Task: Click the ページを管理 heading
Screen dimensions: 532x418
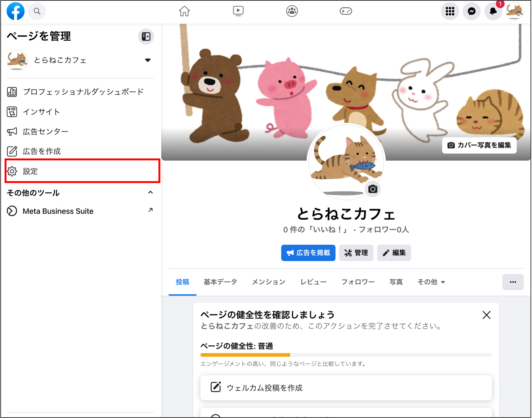Action: [x=39, y=36]
